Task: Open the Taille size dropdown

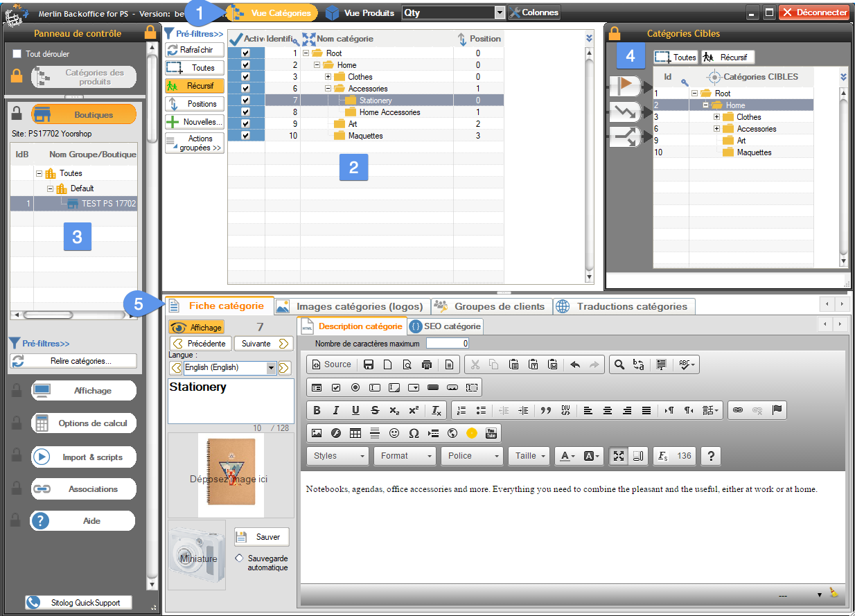Action: pyautogui.click(x=530, y=456)
